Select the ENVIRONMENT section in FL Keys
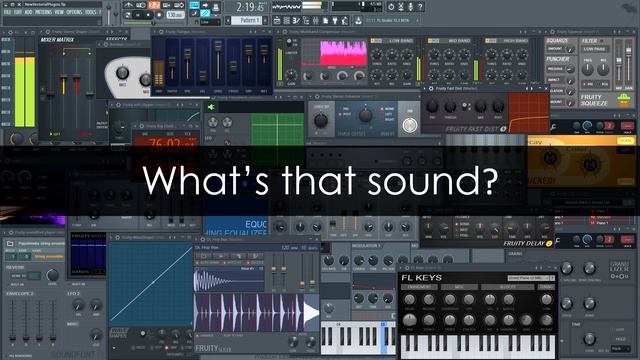640x360 pixels. coord(419,287)
